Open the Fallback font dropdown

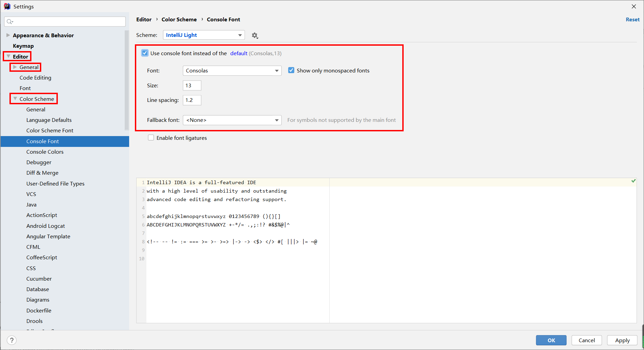(x=232, y=120)
